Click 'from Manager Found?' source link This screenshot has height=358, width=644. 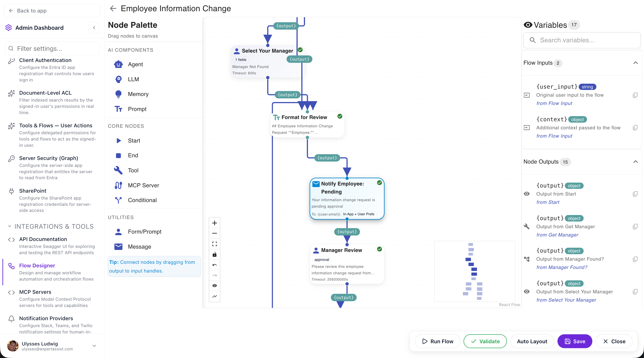pyautogui.click(x=562, y=267)
